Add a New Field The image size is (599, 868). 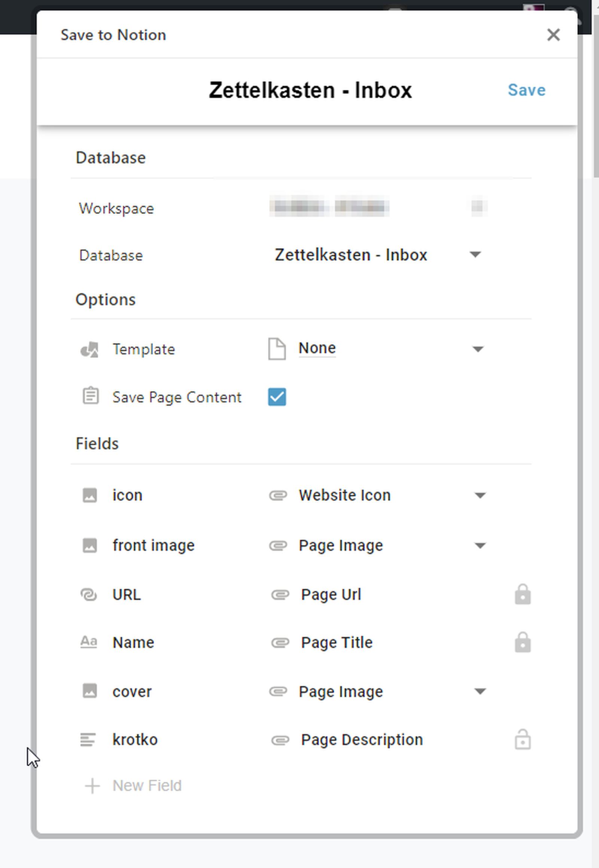tap(133, 786)
